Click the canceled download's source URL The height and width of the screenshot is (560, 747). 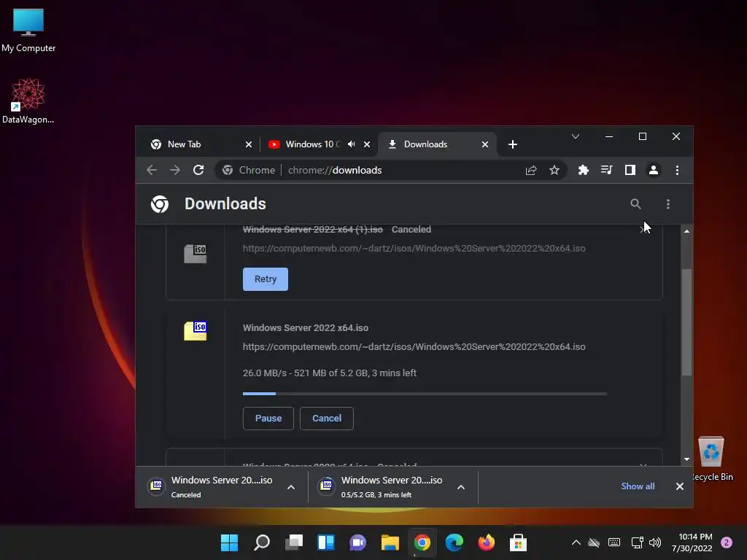point(414,248)
